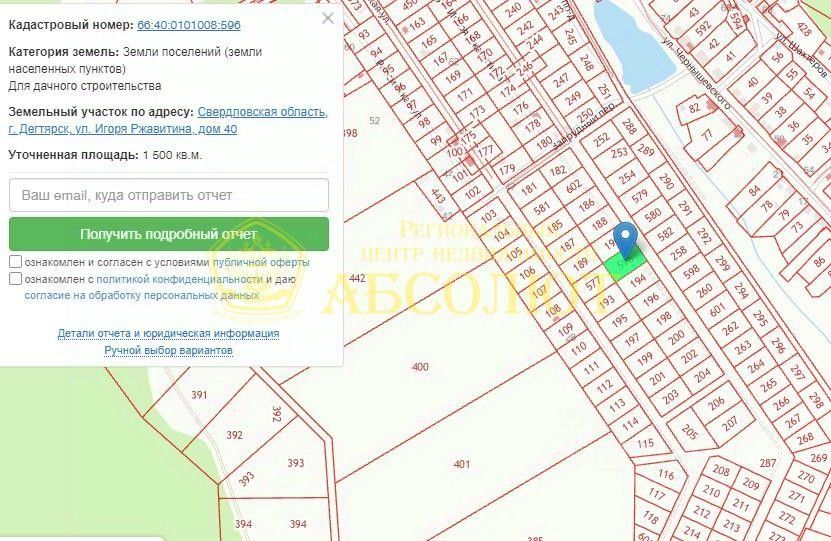Click the blue map location pin

[x=625, y=238]
